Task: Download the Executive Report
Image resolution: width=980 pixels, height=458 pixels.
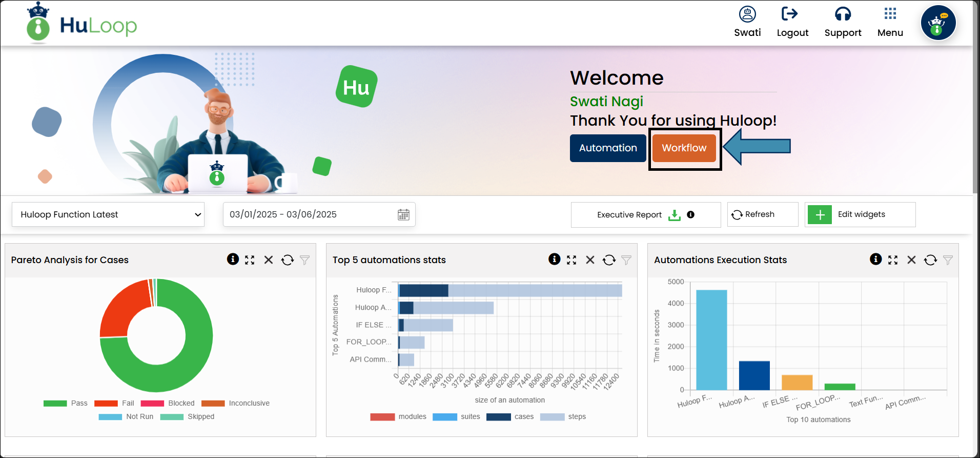Action: coord(674,215)
